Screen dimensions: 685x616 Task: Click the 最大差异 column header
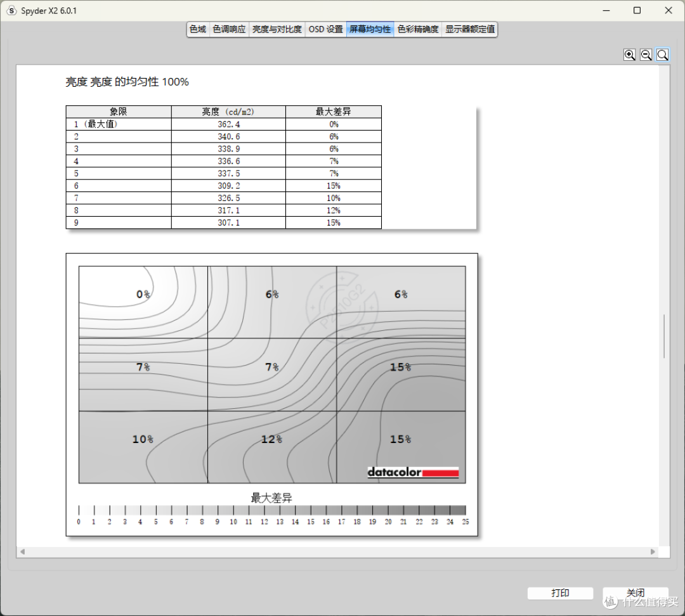click(x=334, y=112)
